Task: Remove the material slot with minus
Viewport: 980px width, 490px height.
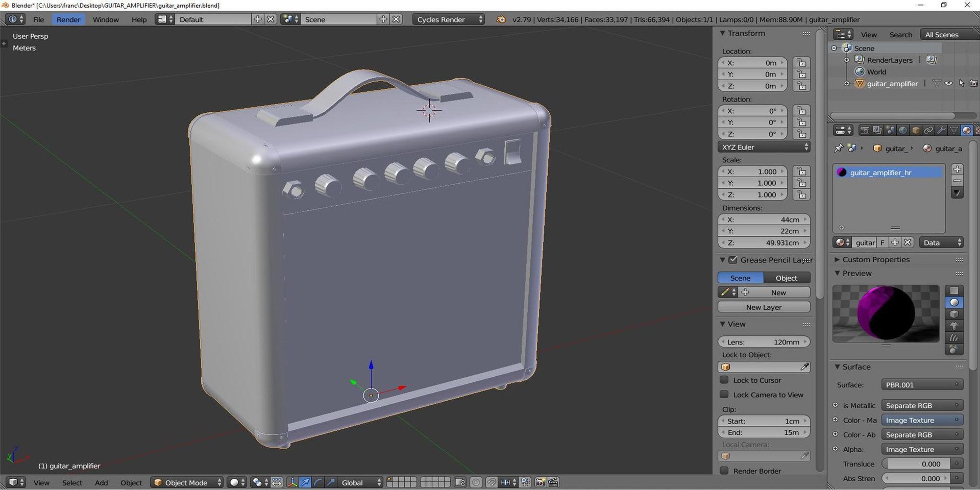Action: [957, 181]
